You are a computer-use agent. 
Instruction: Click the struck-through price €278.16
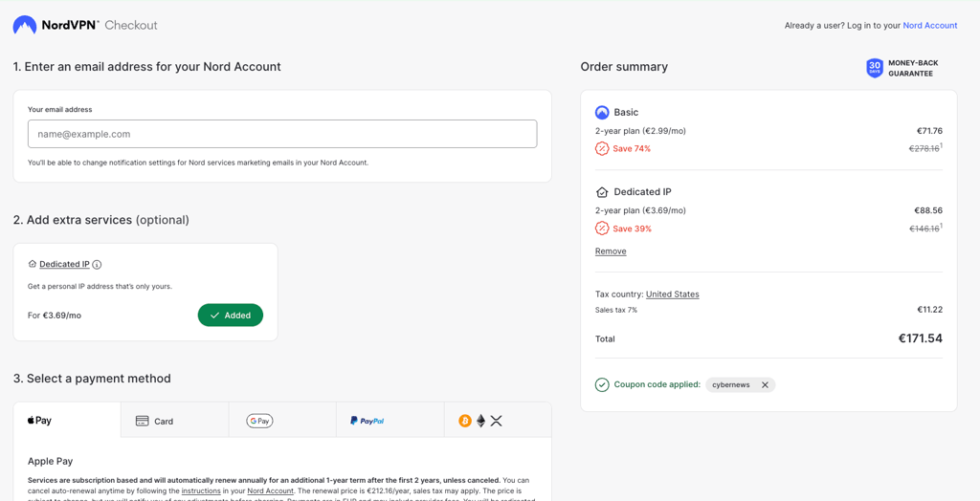tap(924, 149)
